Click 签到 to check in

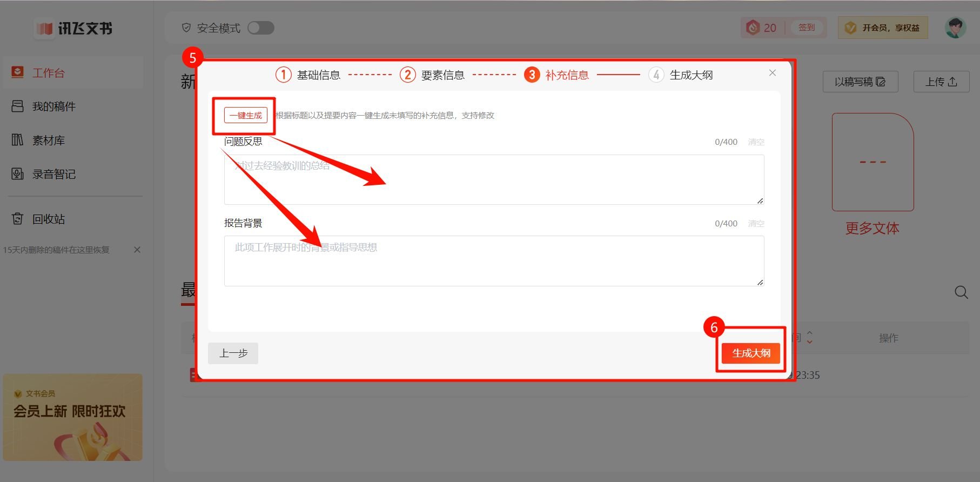[x=806, y=28]
